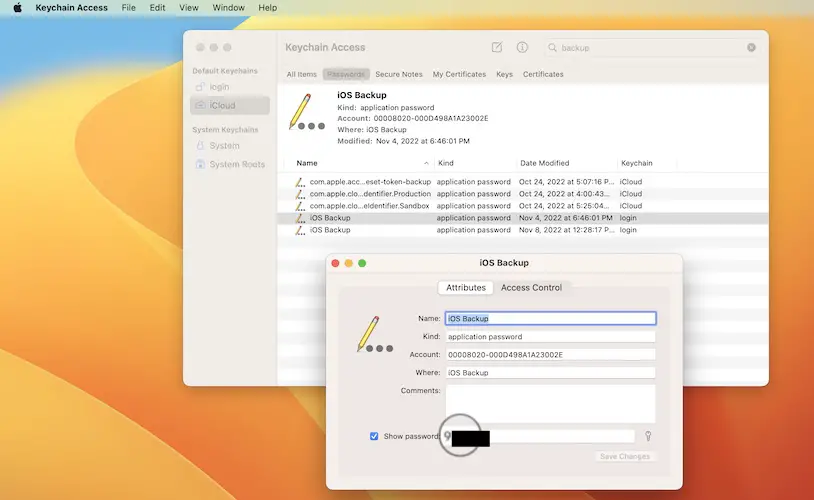This screenshot has width=814, height=500.
Task: Click the Where field in the dialog
Action: click(x=550, y=373)
